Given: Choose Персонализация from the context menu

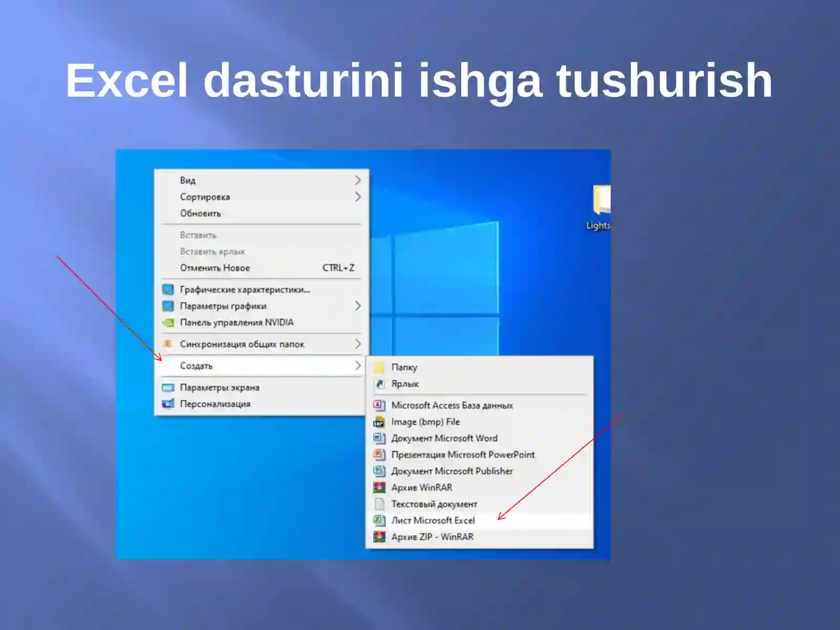Looking at the screenshot, I should coord(261,404).
